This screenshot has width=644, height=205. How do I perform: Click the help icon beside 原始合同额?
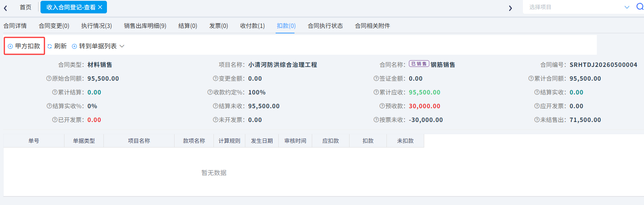tap(49, 78)
